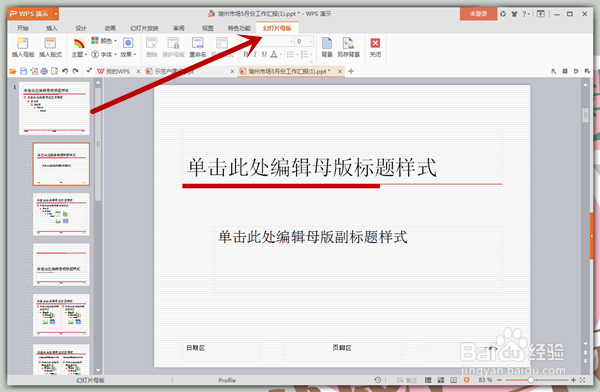Select the fourth layout thumbnail
600x392 pixels.
[x=61, y=265]
